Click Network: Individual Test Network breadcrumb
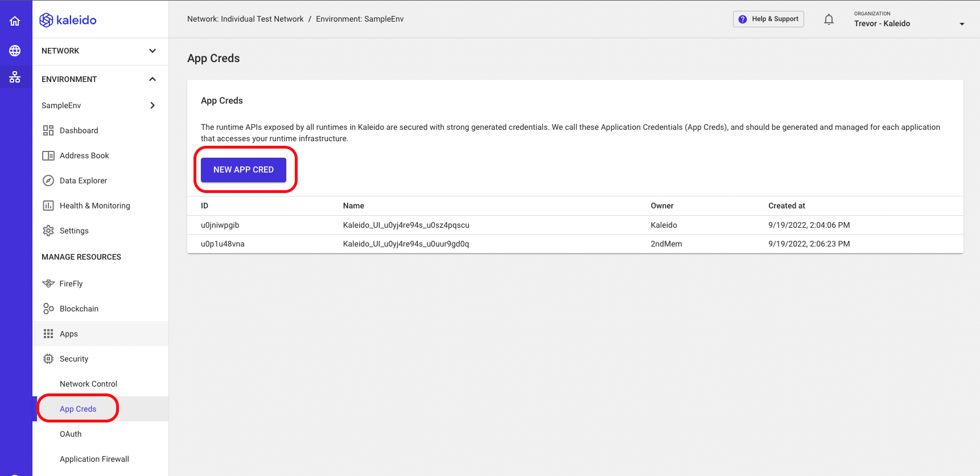The width and height of the screenshot is (980, 476). point(245,19)
